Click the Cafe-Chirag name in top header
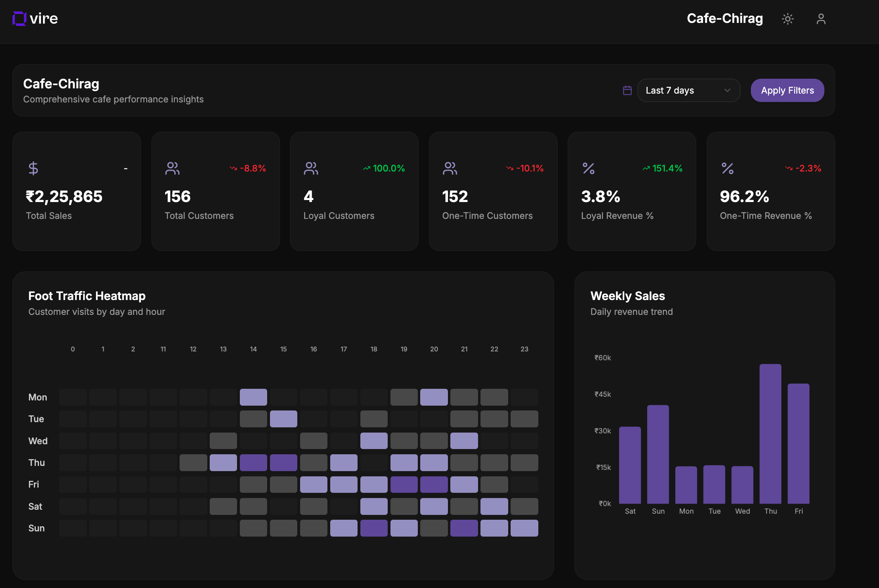 725,18
